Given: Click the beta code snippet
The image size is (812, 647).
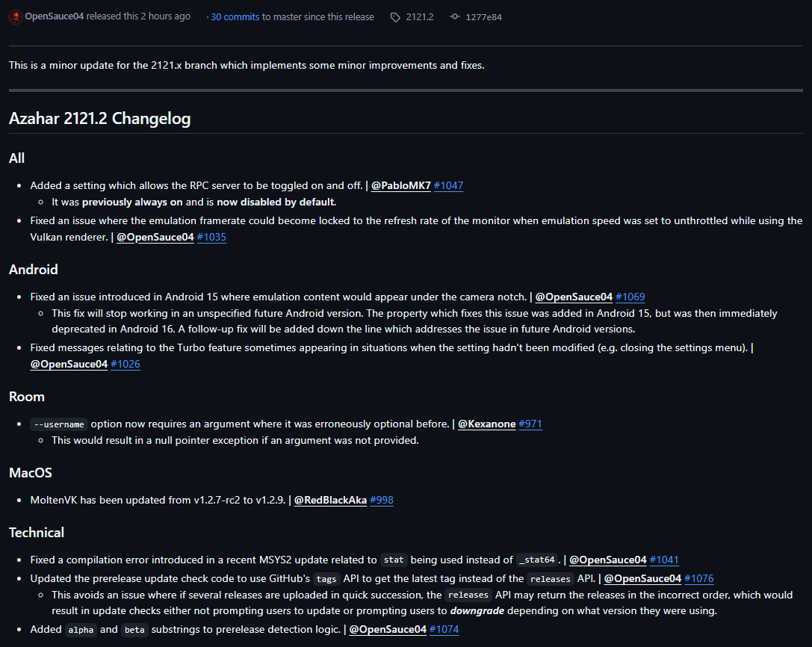Looking at the screenshot, I should pos(134,630).
